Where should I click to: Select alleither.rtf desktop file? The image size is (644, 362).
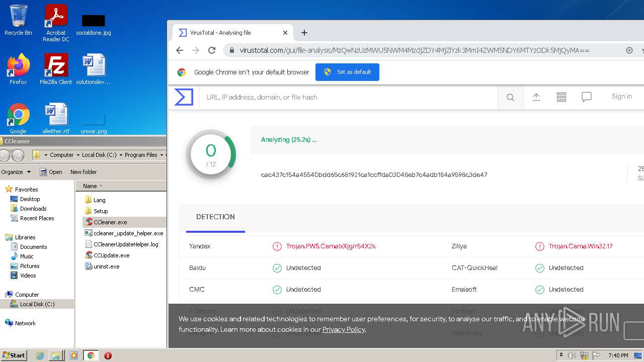(x=56, y=119)
